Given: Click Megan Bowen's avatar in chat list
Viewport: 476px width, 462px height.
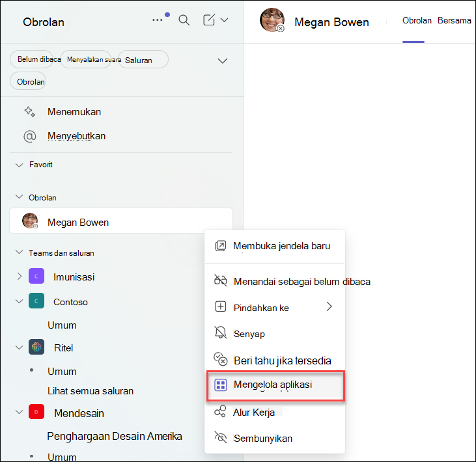Looking at the screenshot, I should pos(30,221).
